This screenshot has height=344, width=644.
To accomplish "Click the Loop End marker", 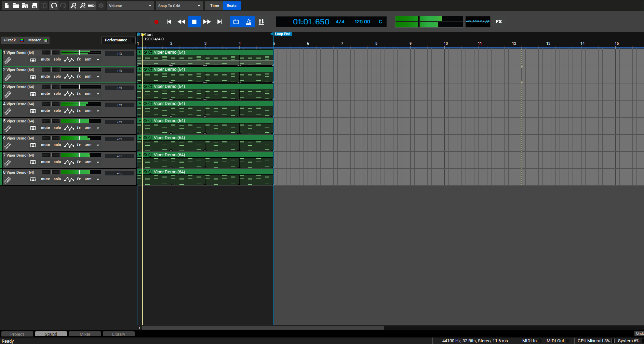I will [283, 34].
